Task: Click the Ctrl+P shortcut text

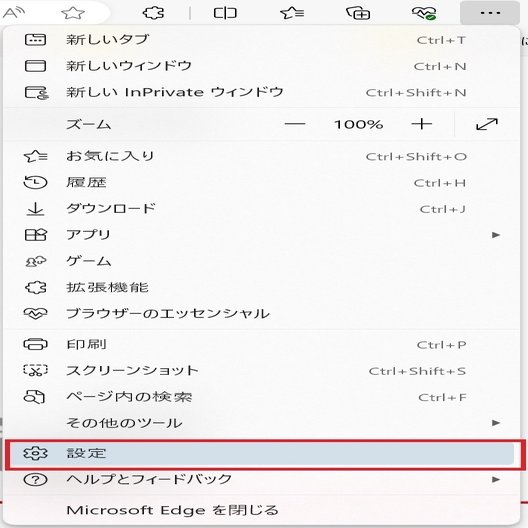Action: 441,345
